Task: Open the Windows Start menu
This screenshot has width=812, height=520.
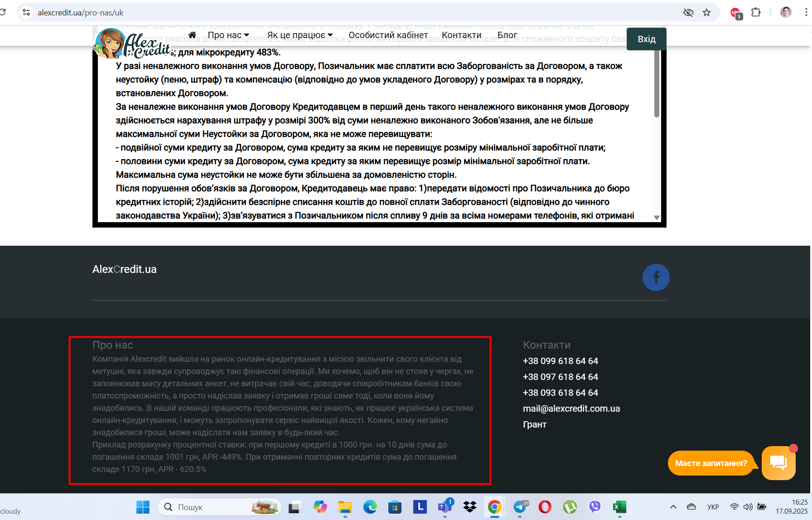Action: point(143,507)
